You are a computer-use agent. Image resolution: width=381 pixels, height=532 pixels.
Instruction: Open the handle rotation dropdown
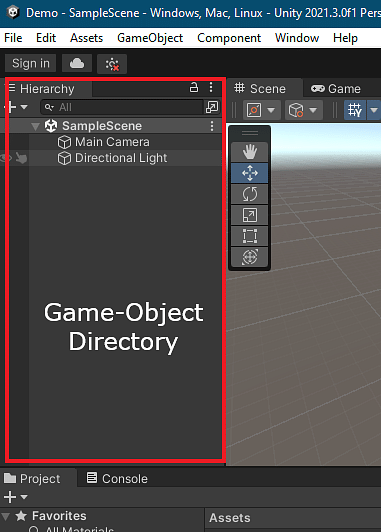[x=313, y=110]
